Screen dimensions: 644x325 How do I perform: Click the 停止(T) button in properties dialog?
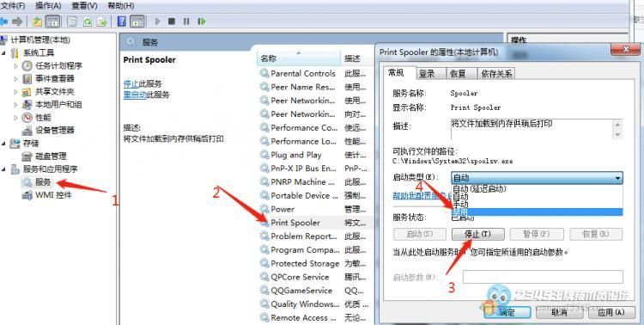pos(478,234)
